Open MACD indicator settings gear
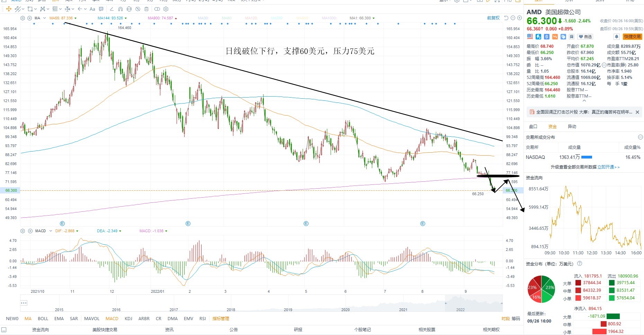Viewport: 644px width, 335px height. [x=23, y=231]
